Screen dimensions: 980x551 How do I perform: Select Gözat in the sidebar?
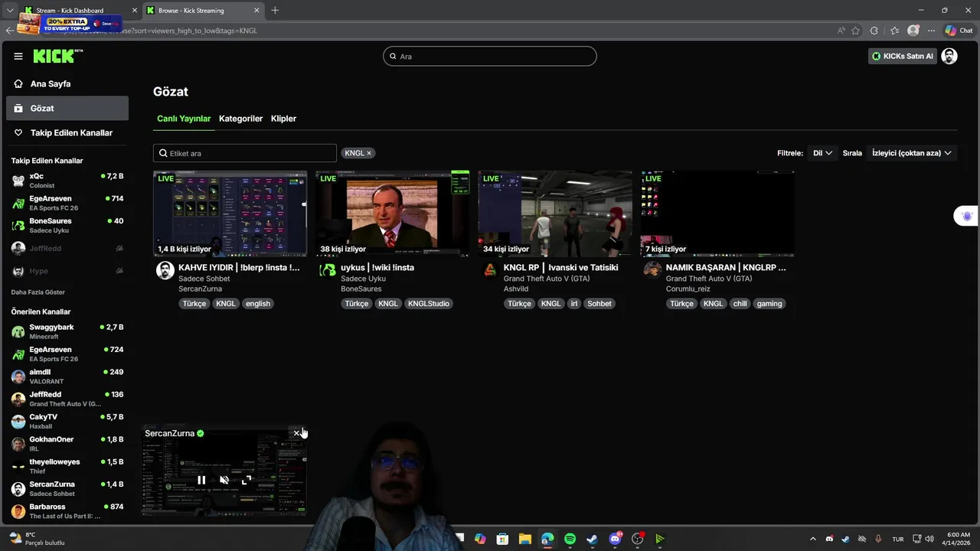point(67,108)
